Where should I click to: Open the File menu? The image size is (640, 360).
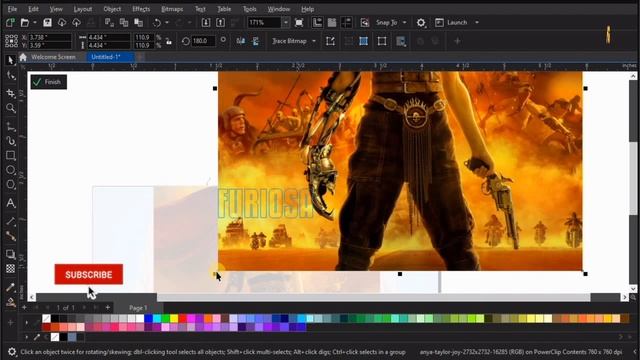[12, 9]
